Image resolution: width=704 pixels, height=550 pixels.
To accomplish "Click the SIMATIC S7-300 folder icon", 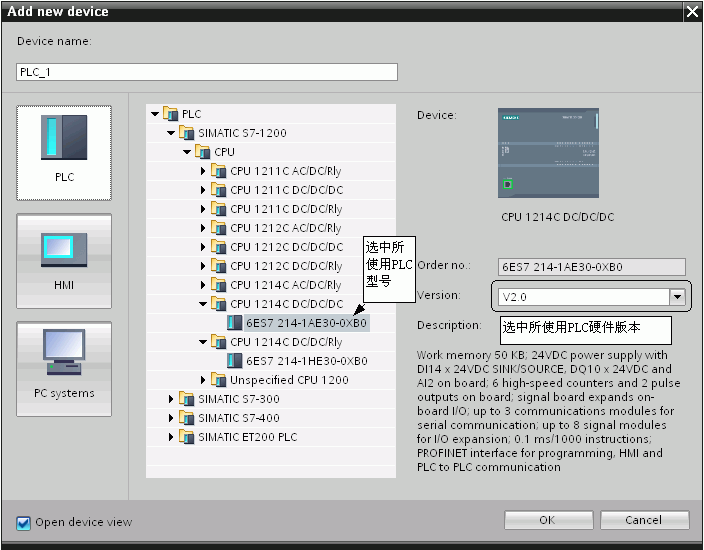I will coord(186,399).
